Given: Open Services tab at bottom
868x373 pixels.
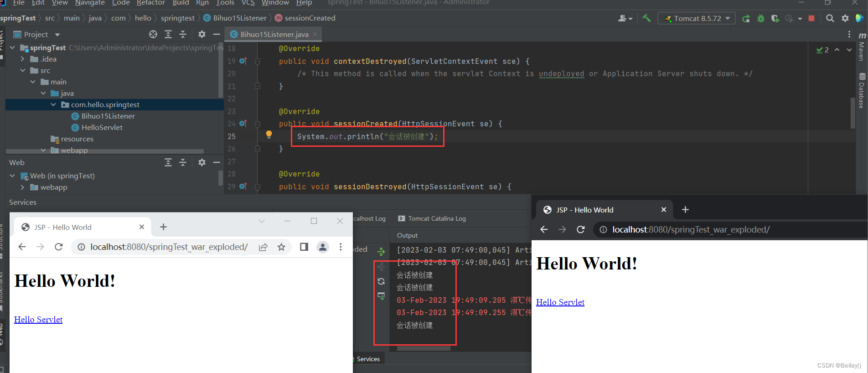Looking at the screenshot, I should point(368,359).
